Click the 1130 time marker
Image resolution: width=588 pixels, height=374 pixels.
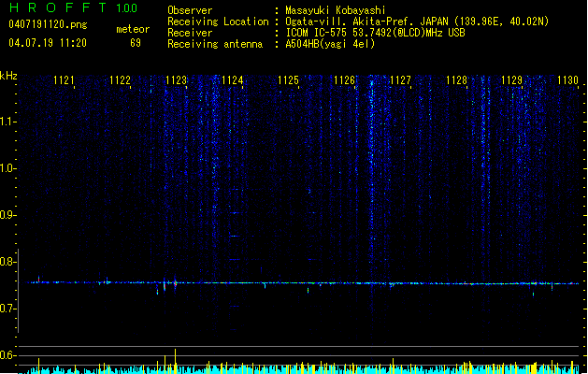(x=567, y=80)
